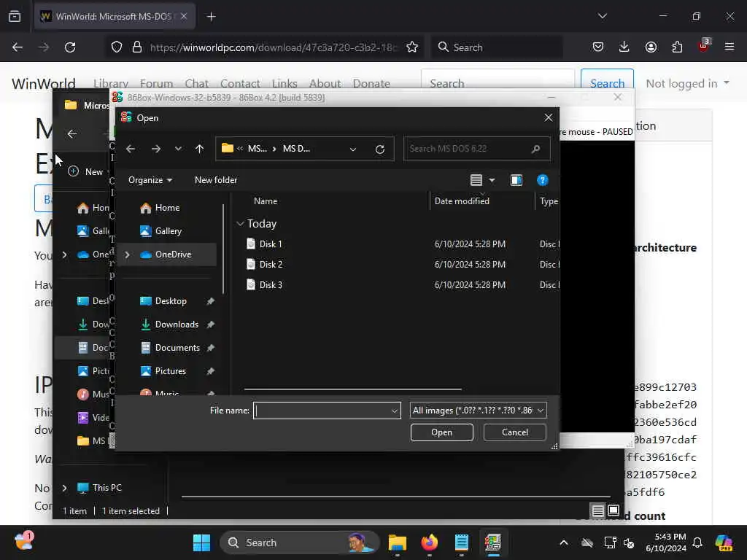Open the WinWorld Forum link
Viewport: 747px width, 560px height.
click(156, 83)
